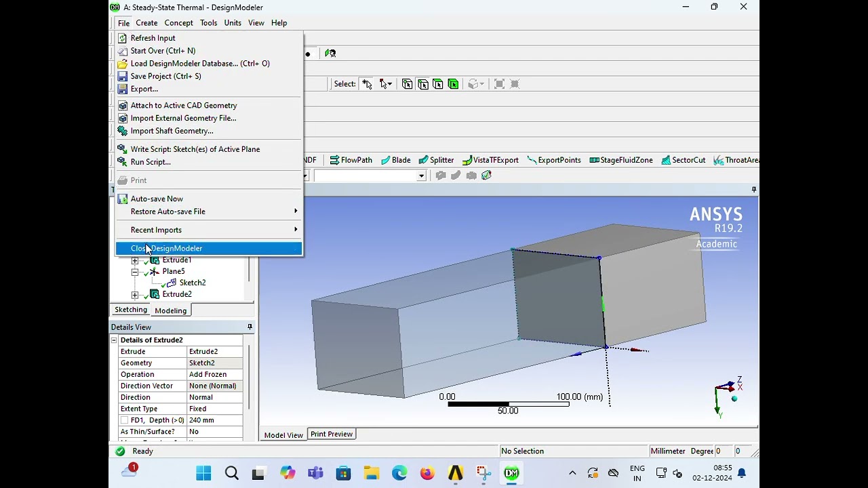Click the green checkmark icon beside sketch dropdown
The height and width of the screenshot is (488, 868).
pyautogui.click(x=486, y=176)
